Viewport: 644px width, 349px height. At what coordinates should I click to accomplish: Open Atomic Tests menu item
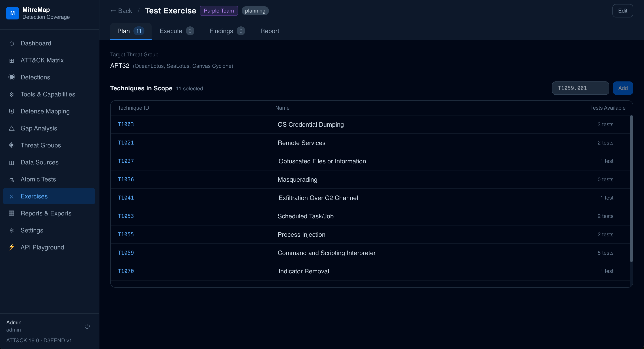point(49,179)
